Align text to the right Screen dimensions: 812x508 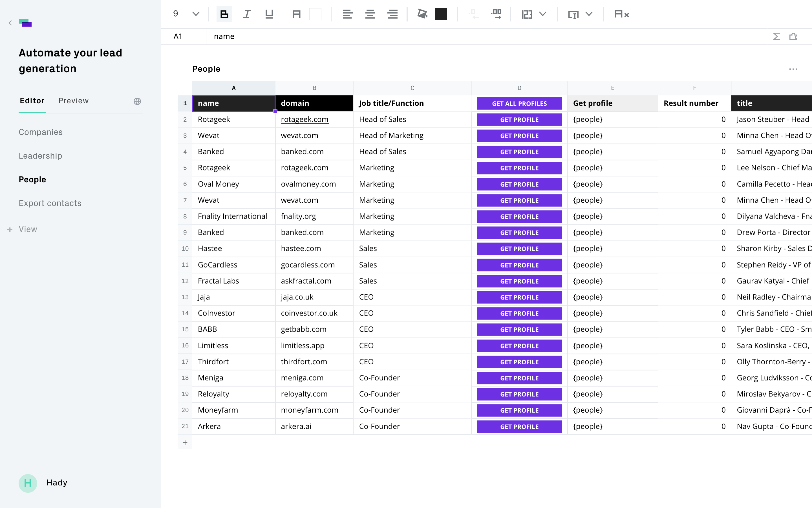click(392, 14)
